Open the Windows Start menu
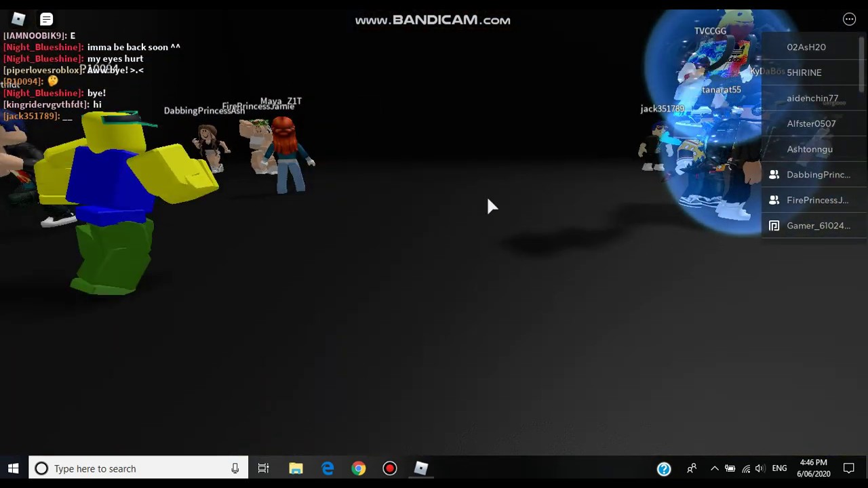This screenshot has height=488, width=868. [x=13, y=468]
